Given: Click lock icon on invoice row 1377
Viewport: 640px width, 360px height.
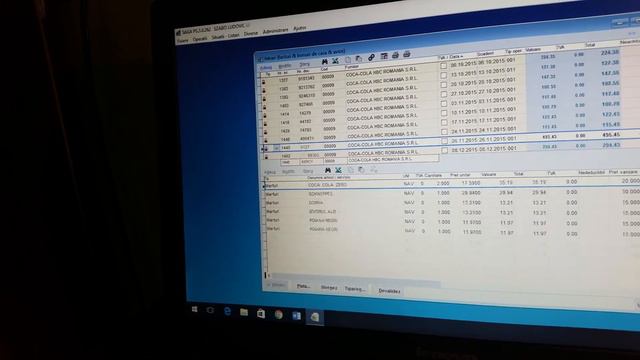Looking at the screenshot, I should pyautogui.click(x=263, y=82).
